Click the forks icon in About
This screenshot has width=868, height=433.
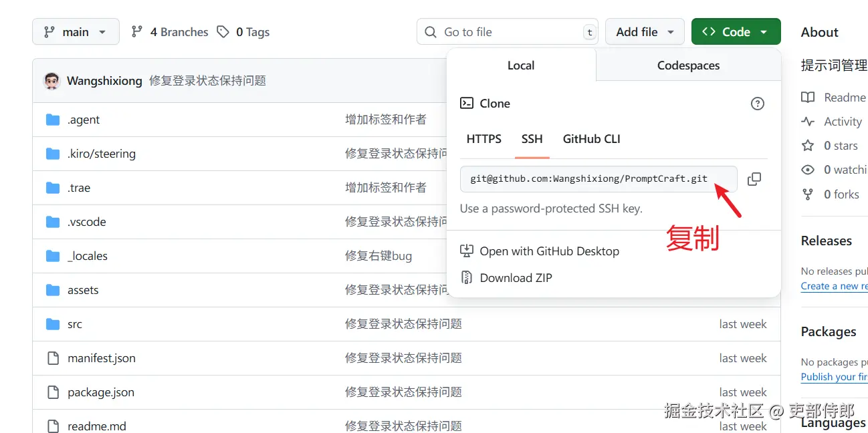tap(808, 194)
